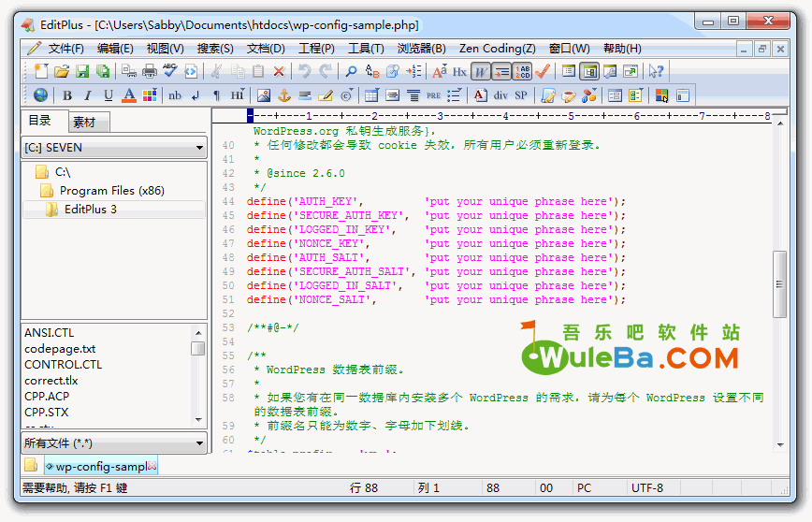The width and height of the screenshot is (812, 522).
Task: Open the browser preview globe icon
Action: coord(40,95)
